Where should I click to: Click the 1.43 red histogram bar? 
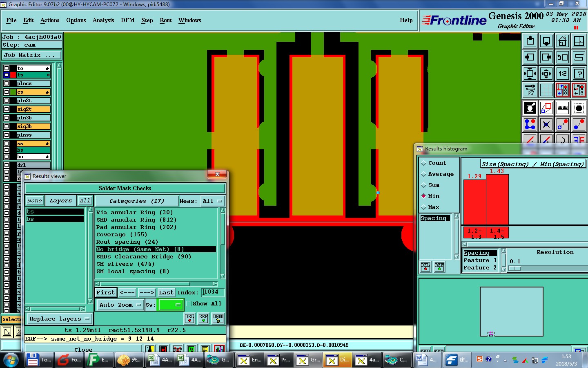497,200
